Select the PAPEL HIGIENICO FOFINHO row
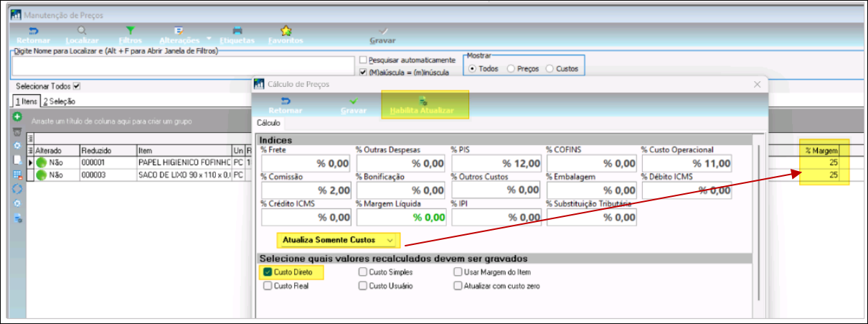This screenshot has width=868, height=324. click(x=184, y=163)
